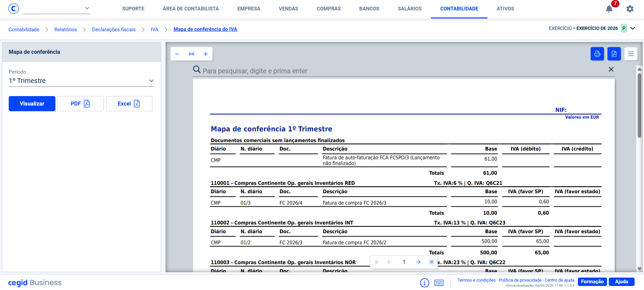The width and height of the screenshot is (644, 290).
Task: Expand the company selector dropdown
Action: [57, 8]
